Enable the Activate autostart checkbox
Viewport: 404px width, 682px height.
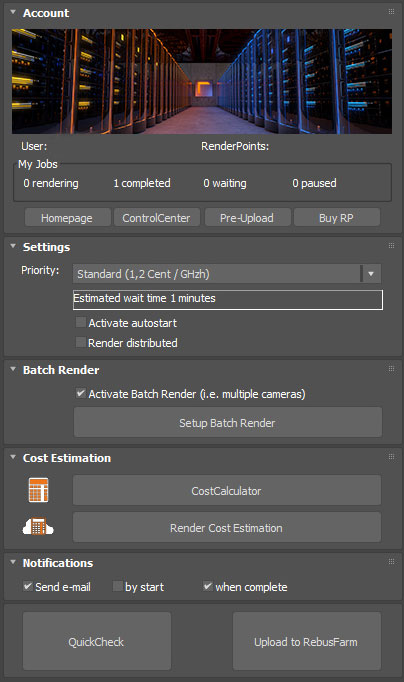pyautogui.click(x=80, y=322)
